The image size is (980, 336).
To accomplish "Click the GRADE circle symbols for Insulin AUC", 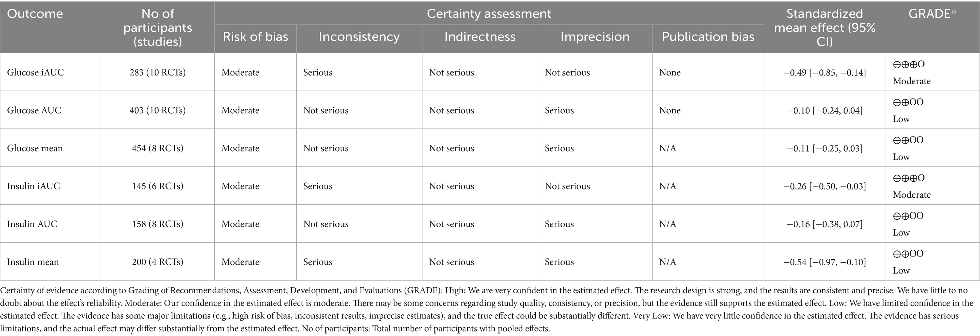I will 908,216.
